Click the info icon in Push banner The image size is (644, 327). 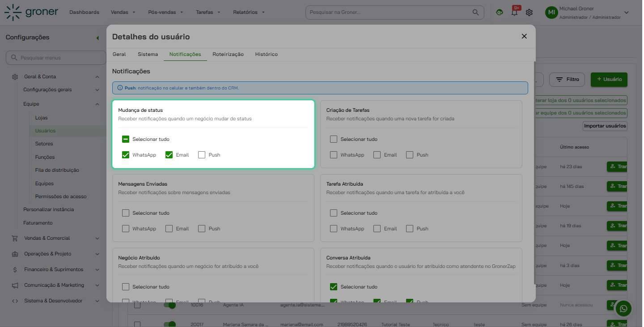click(x=120, y=88)
